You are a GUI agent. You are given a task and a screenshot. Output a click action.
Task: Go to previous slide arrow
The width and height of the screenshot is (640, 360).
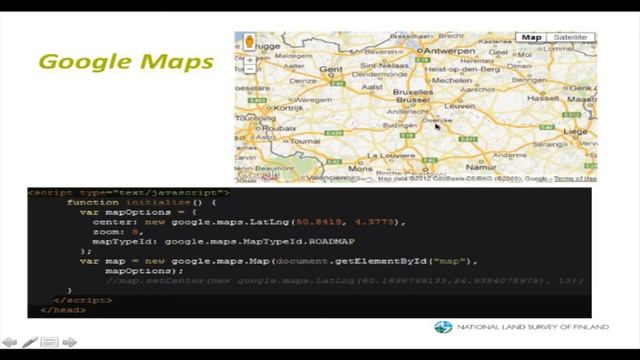(9, 342)
